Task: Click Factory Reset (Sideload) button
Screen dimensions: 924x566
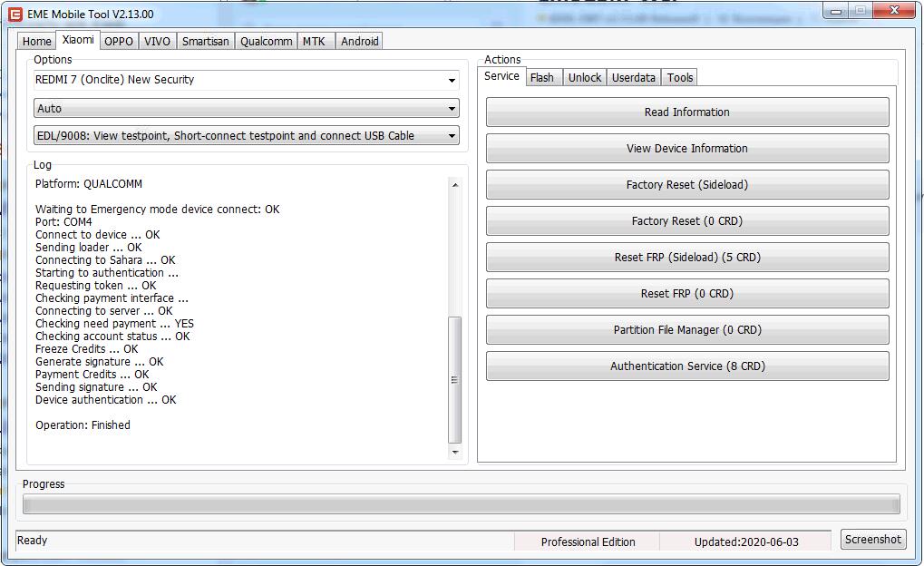Action: [x=687, y=184]
